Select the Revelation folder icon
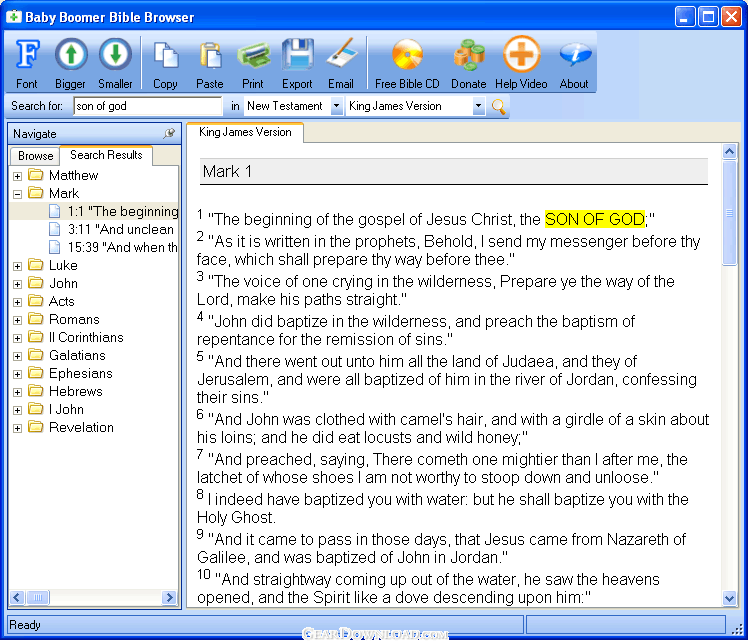 point(36,427)
